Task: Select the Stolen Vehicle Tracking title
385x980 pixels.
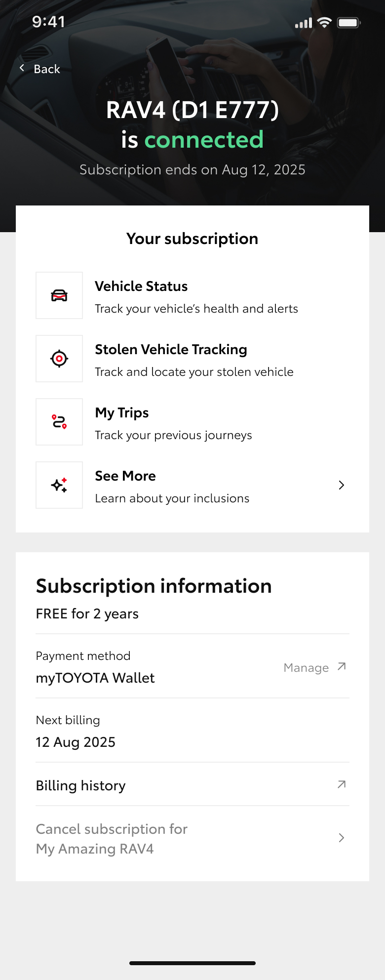Action: tap(171, 350)
